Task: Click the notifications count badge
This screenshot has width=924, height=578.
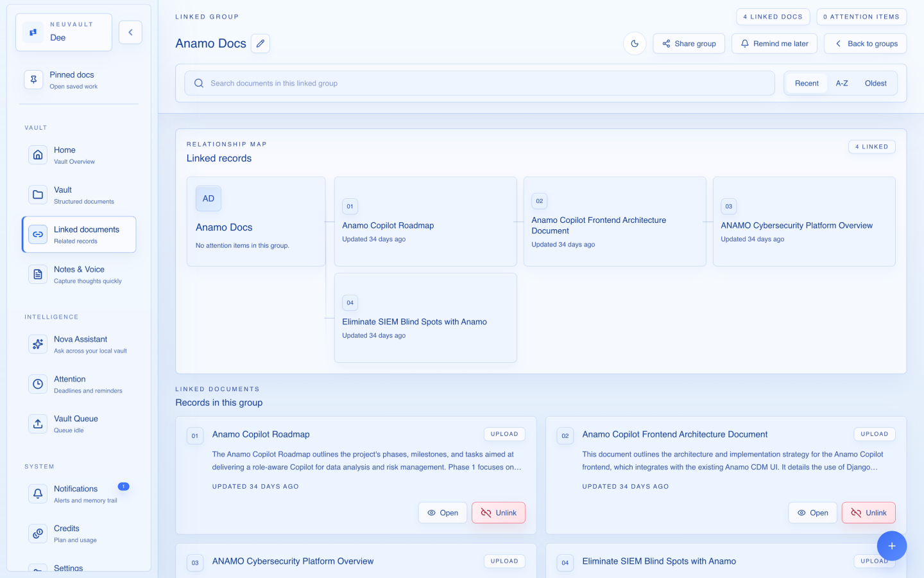Action: coord(124,486)
